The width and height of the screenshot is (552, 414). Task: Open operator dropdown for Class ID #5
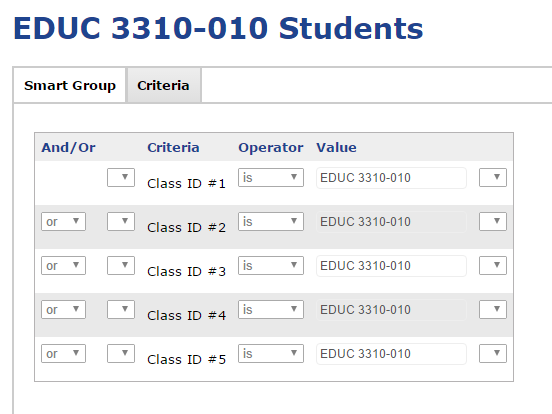(271, 353)
